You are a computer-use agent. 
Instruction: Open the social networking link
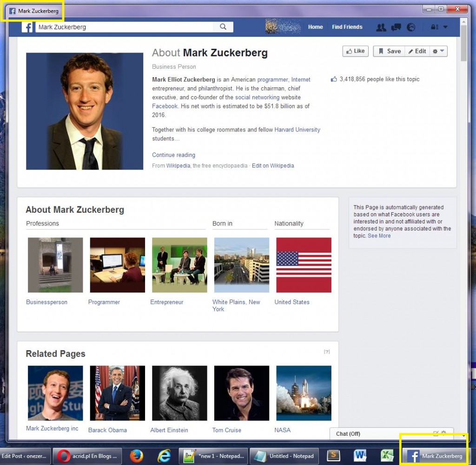257,97
